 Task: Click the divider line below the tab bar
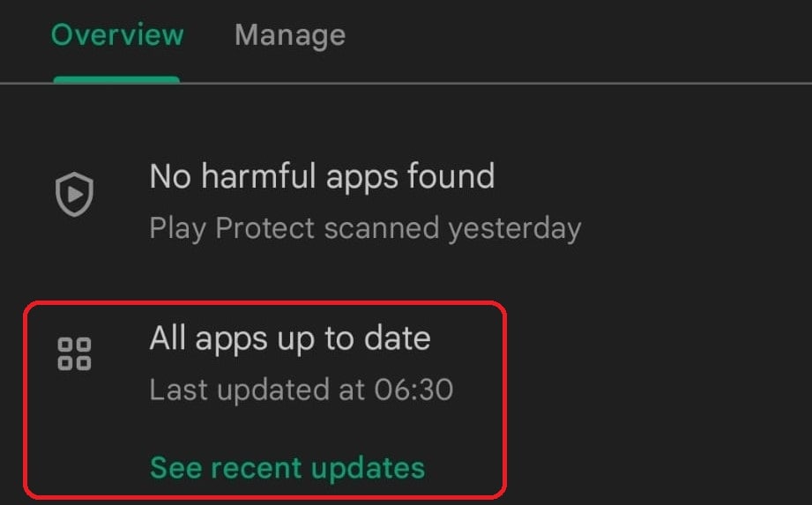(x=406, y=83)
